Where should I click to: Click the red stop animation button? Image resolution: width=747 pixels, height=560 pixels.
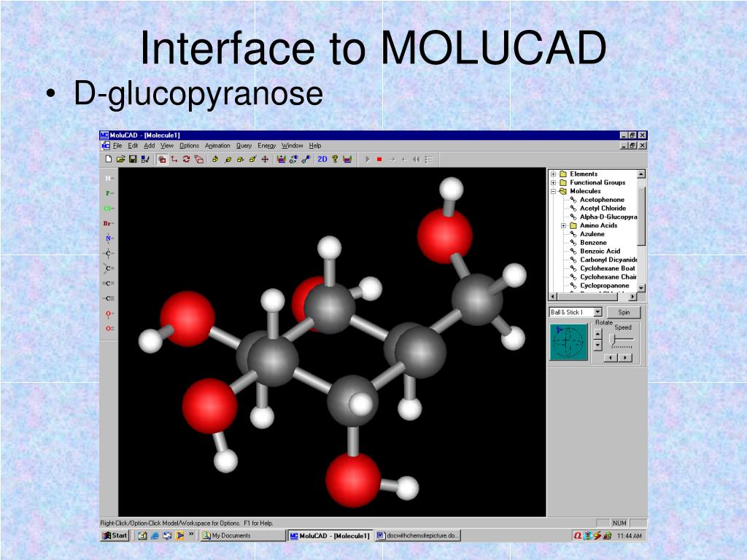point(379,159)
